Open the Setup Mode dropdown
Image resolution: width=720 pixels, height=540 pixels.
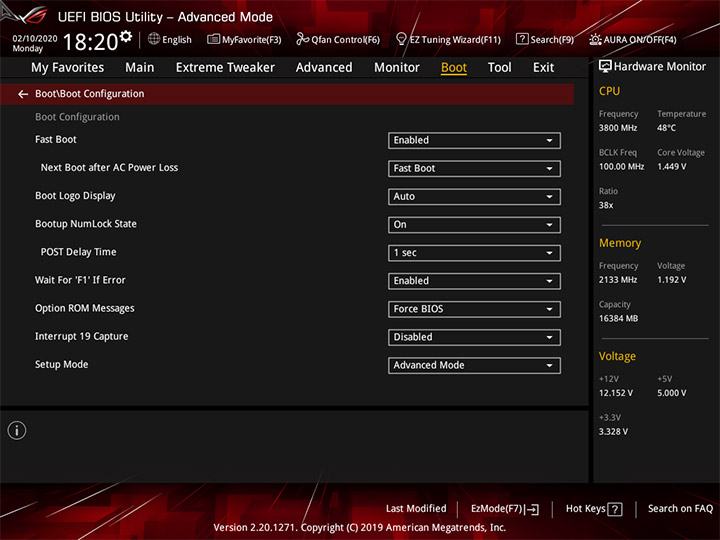point(474,366)
